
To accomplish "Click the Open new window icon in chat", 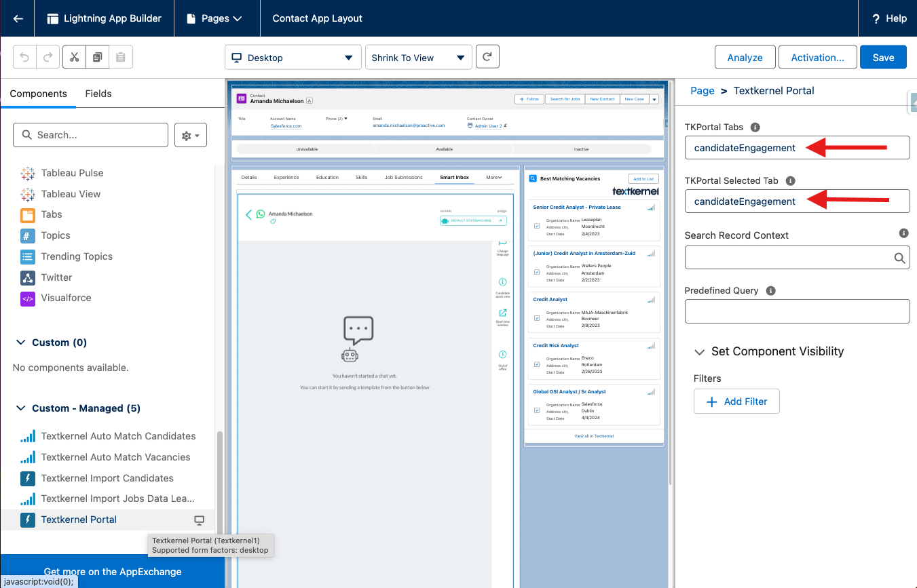I will click(x=502, y=313).
